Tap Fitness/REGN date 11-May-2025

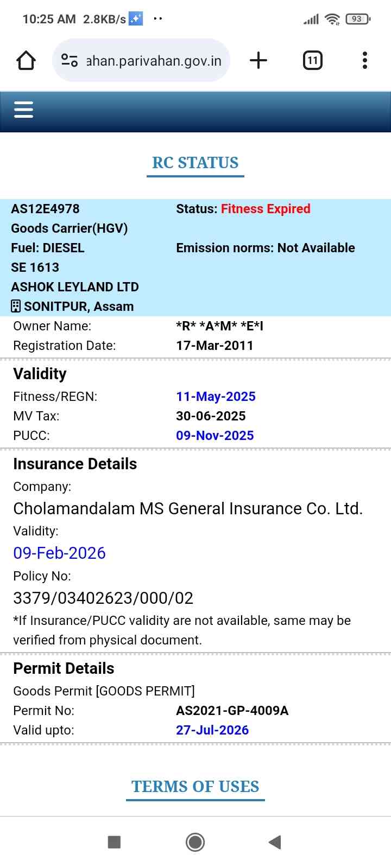click(x=216, y=397)
